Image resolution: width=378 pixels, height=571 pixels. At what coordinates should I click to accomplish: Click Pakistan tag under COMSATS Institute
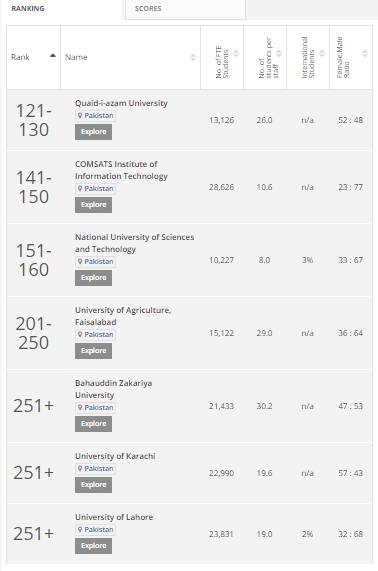[95, 189]
